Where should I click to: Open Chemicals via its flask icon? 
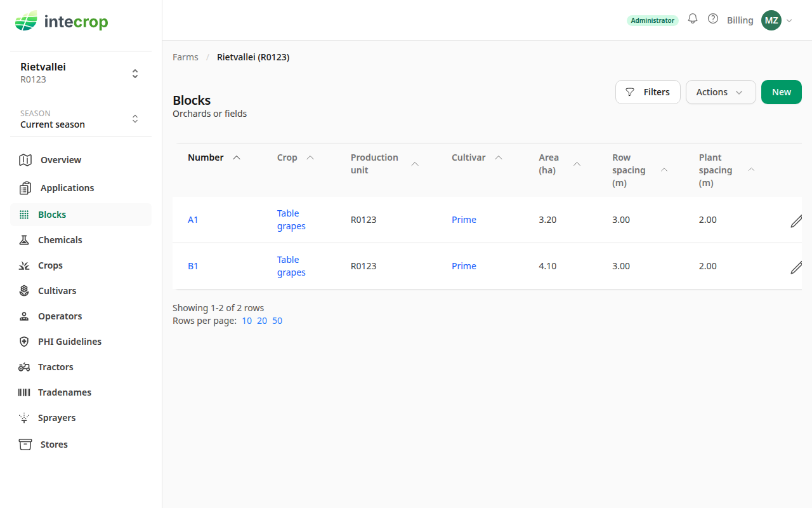coord(24,240)
